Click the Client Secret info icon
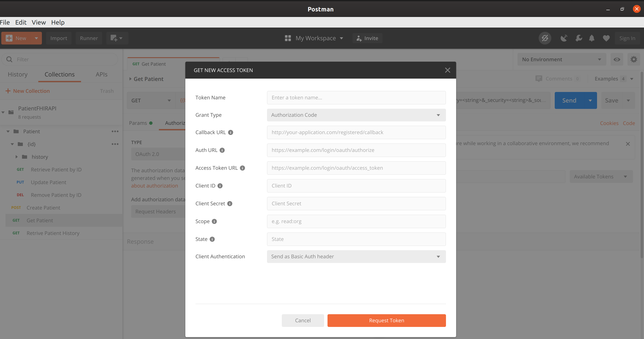The width and height of the screenshot is (644, 339). (230, 204)
